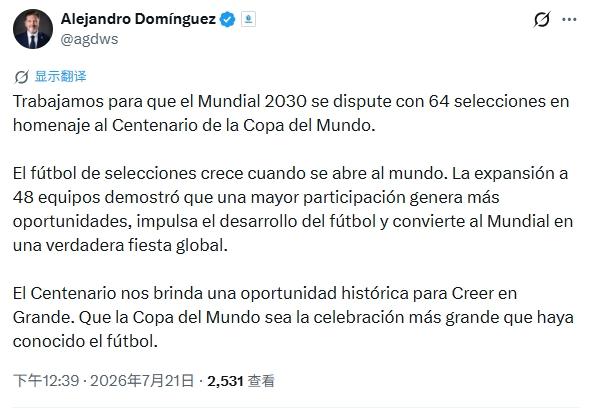Click the paragraph starting with Trabajamos
Viewport: 592px width, 408px height.
click(x=291, y=113)
